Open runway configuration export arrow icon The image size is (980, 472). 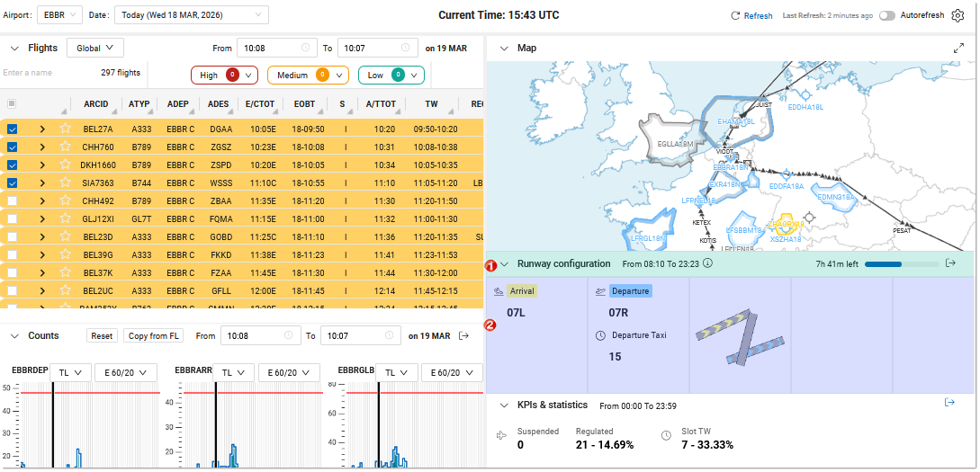tap(950, 263)
